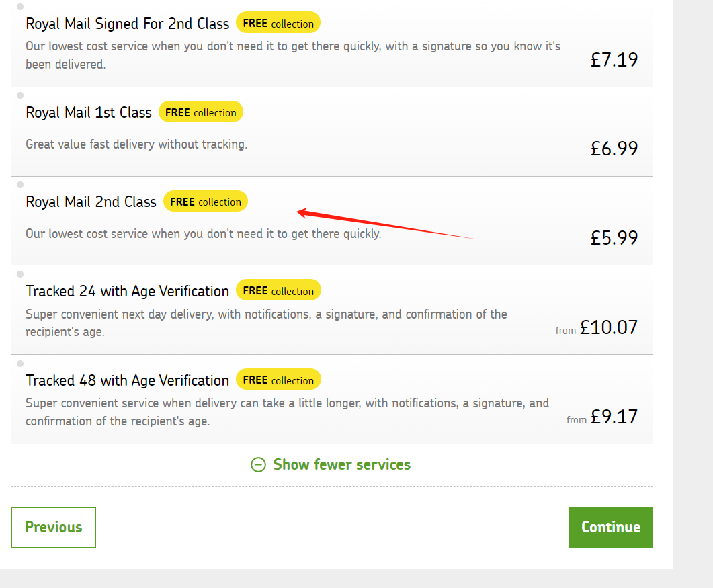Click the £7.19 price for Signed For 2nd Class

tap(614, 60)
